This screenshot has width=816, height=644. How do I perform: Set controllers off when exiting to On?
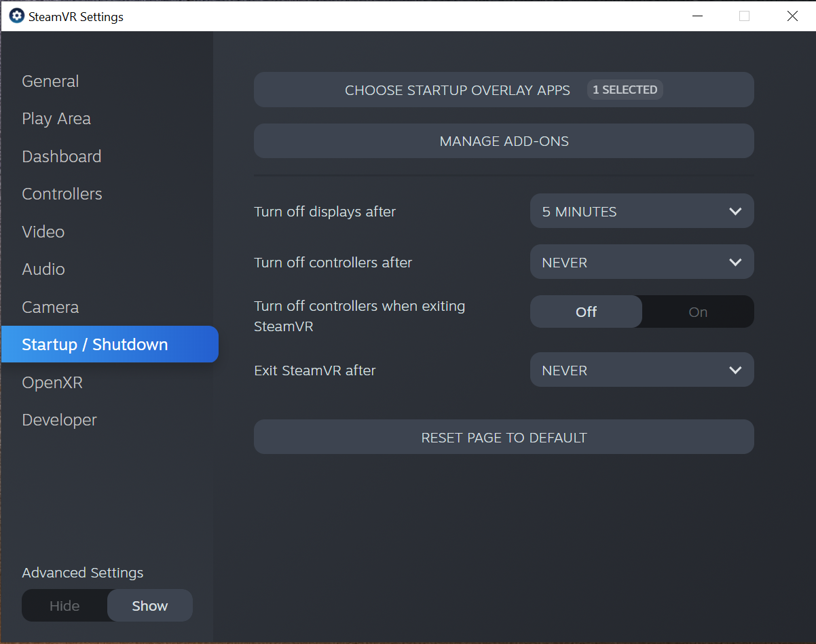pyautogui.click(x=698, y=311)
